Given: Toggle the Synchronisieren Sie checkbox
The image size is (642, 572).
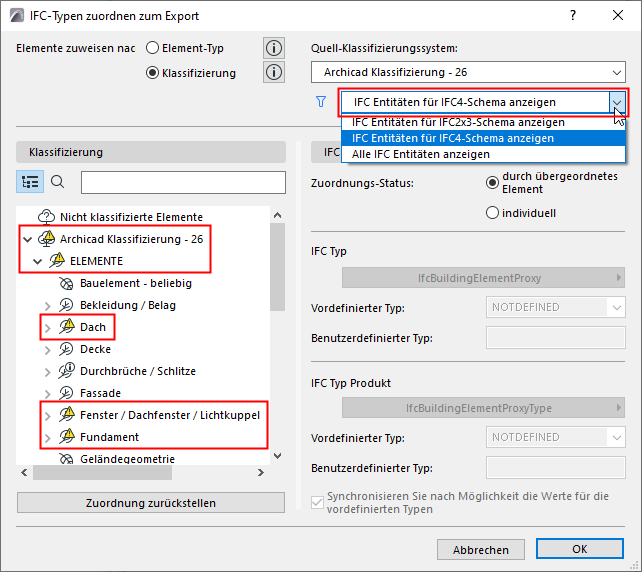Looking at the screenshot, I should [317, 502].
